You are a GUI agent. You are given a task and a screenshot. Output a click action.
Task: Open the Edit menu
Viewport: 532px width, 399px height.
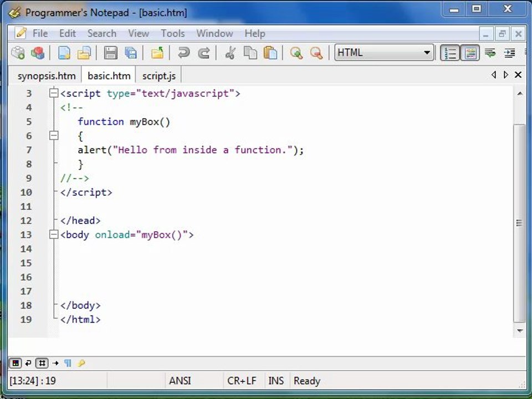68,33
